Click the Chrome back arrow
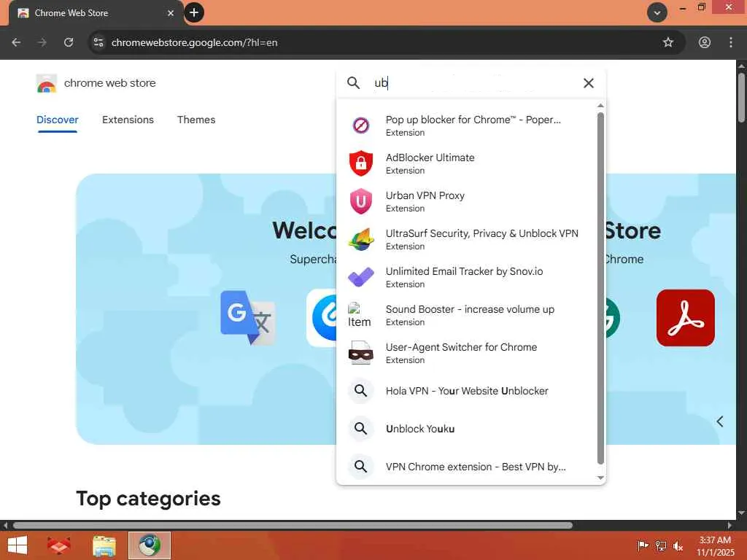Image resolution: width=747 pixels, height=560 pixels. pyautogui.click(x=16, y=42)
